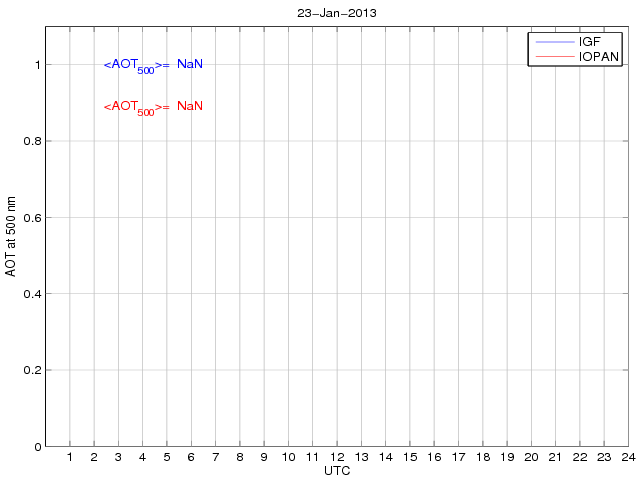Viewport: 640px width, 480px height.
Task: Click the red IOPAN legend line
Action: (555, 56)
